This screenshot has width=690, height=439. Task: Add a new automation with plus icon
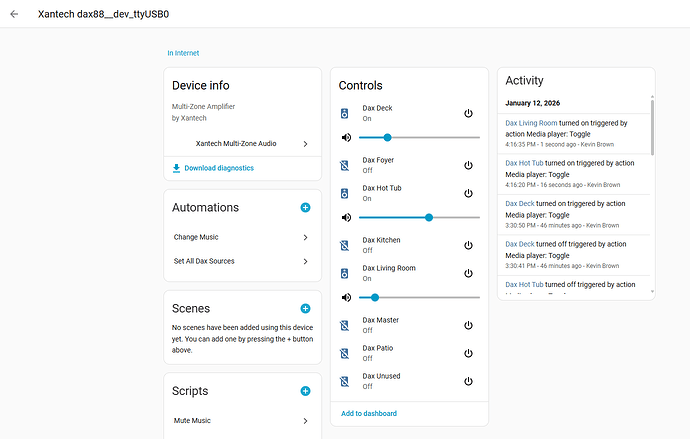coord(305,207)
